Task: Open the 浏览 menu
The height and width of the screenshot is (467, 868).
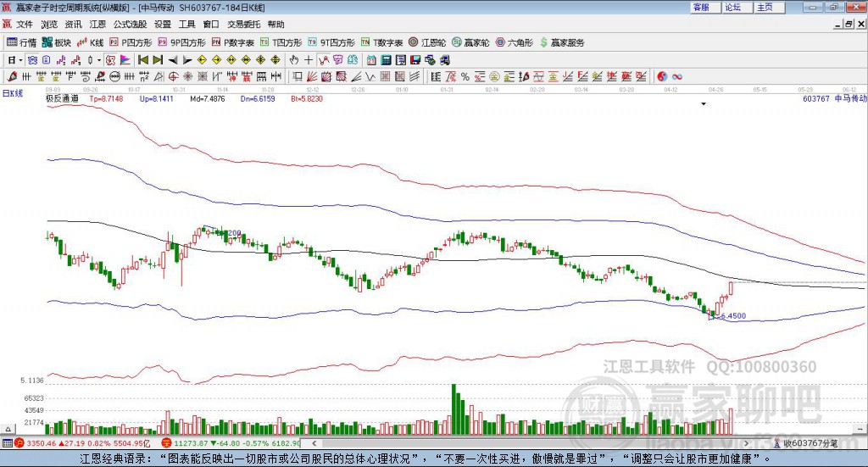Action: (x=48, y=25)
